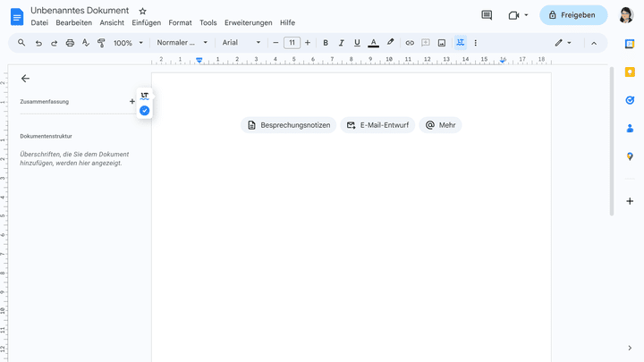The image size is (644, 362).
Task: Open the Ansicht menu
Action: coord(112,22)
